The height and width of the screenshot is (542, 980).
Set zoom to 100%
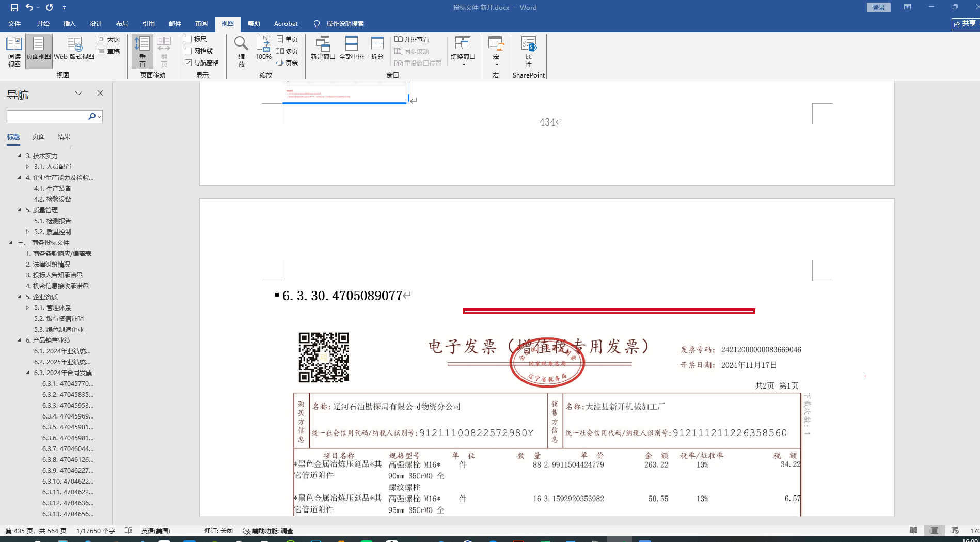[x=263, y=49]
